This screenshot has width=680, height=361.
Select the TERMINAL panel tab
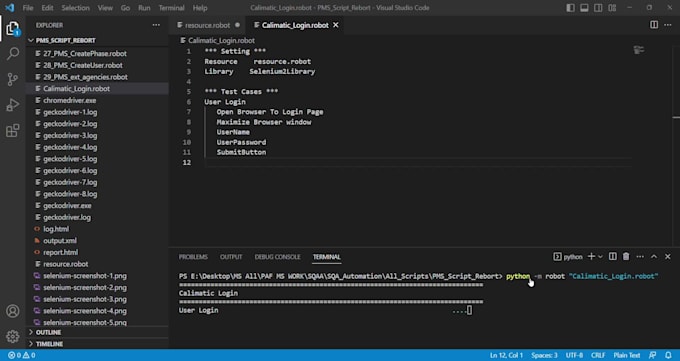pyautogui.click(x=327, y=257)
